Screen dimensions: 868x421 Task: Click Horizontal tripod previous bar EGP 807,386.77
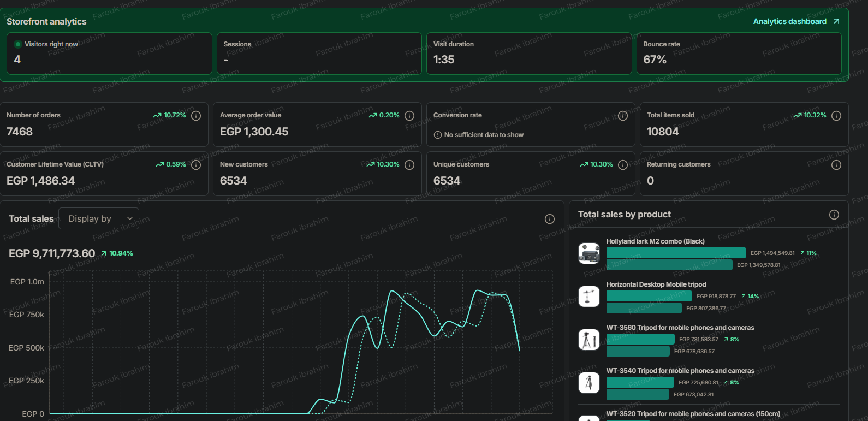point(644,308)
